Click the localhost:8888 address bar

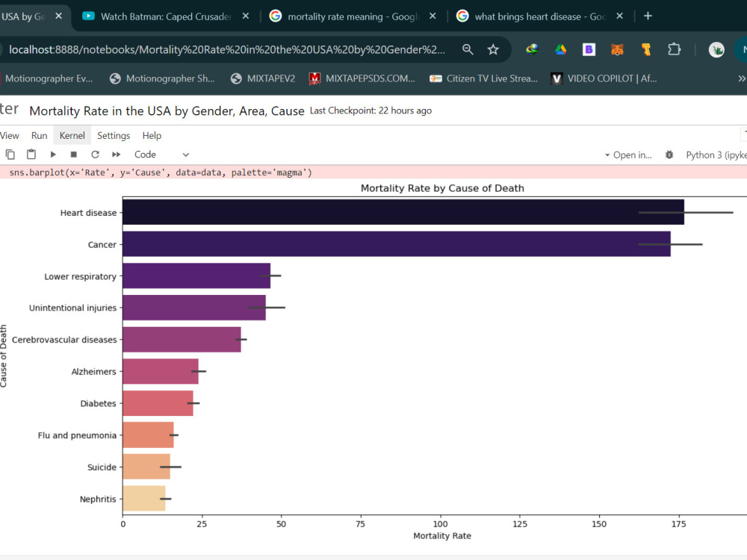pos(227,49)
